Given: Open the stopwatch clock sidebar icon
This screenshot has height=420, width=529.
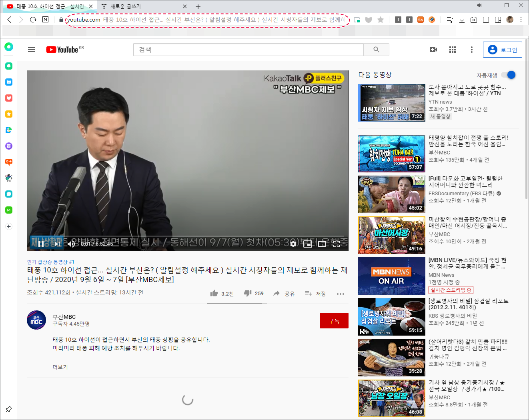Looking at the screenshot, I should 9,178.
